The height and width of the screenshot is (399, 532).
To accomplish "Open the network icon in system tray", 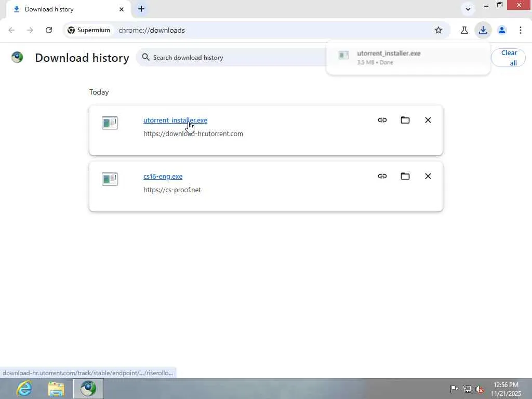I will pyautogui.click(x=467, y=389).
